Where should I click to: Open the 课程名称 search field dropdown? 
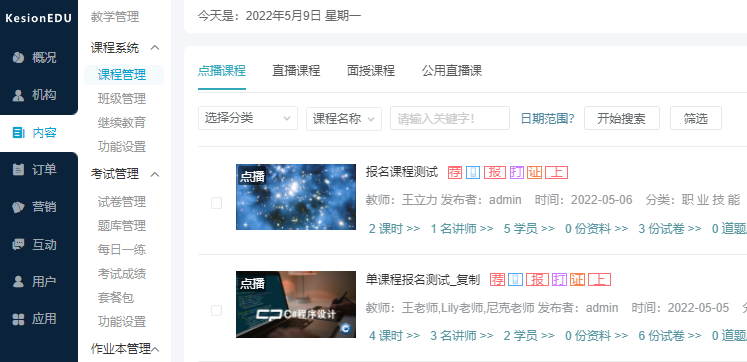coord(344,118)
